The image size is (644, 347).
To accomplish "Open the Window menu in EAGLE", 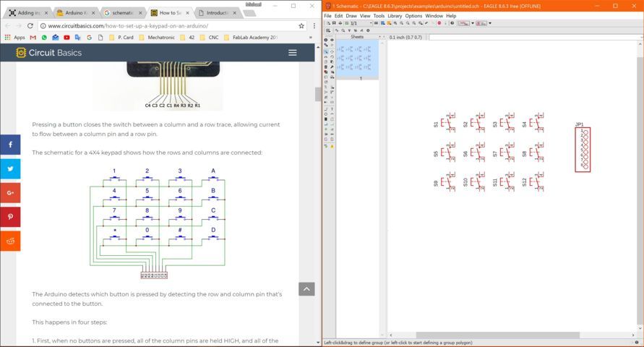I will tap(434, 16).
